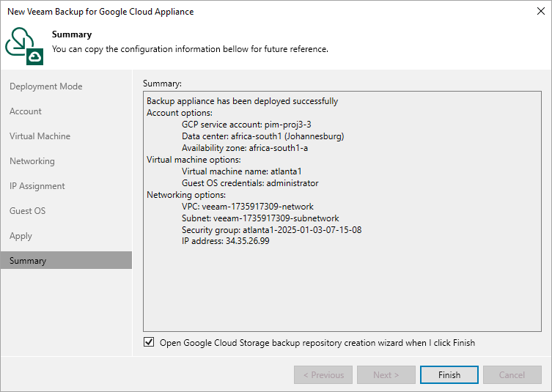
Task: Click the window title 'New Veeam Backup for Google Cloud Appliance'
Action: coord(100,12)
